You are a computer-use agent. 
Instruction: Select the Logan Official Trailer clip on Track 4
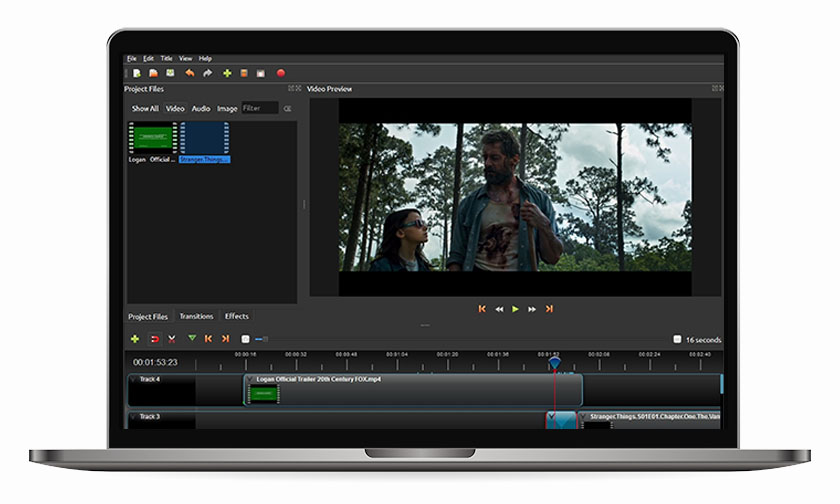(x=413, y=390)
